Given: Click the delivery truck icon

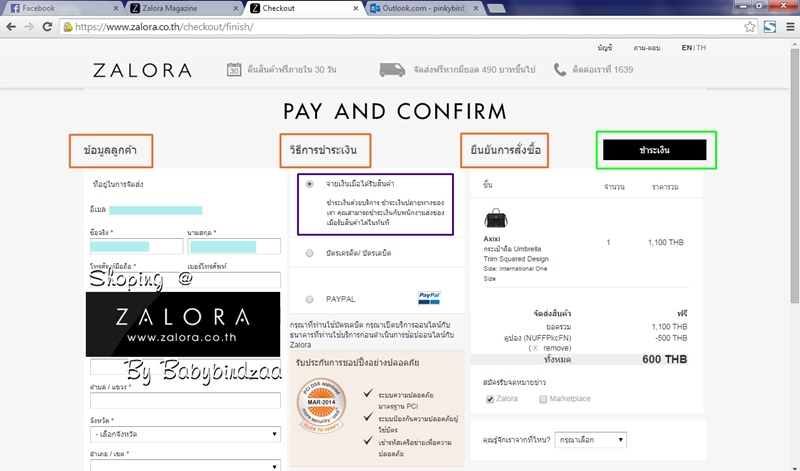Looking at the screenshot, I should [392, 69].
